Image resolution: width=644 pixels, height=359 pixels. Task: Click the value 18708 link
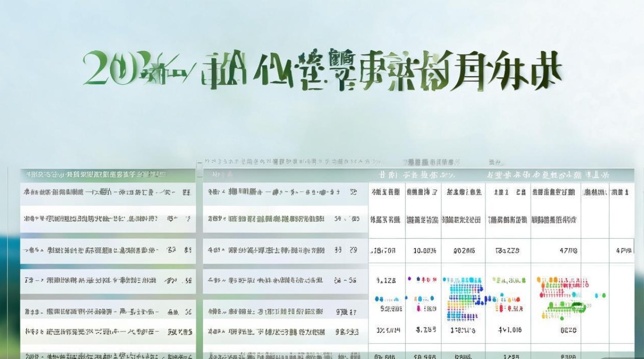(383, 250)
